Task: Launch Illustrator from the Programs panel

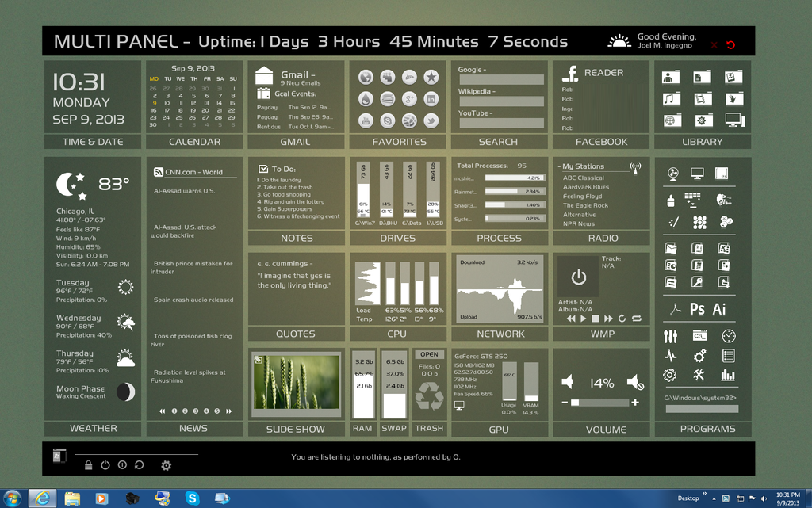Action: (719, 309)
